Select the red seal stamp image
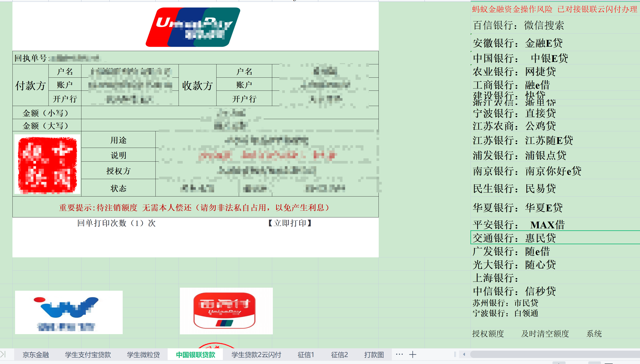Screen dimensions: 640x364 [47, 164]
